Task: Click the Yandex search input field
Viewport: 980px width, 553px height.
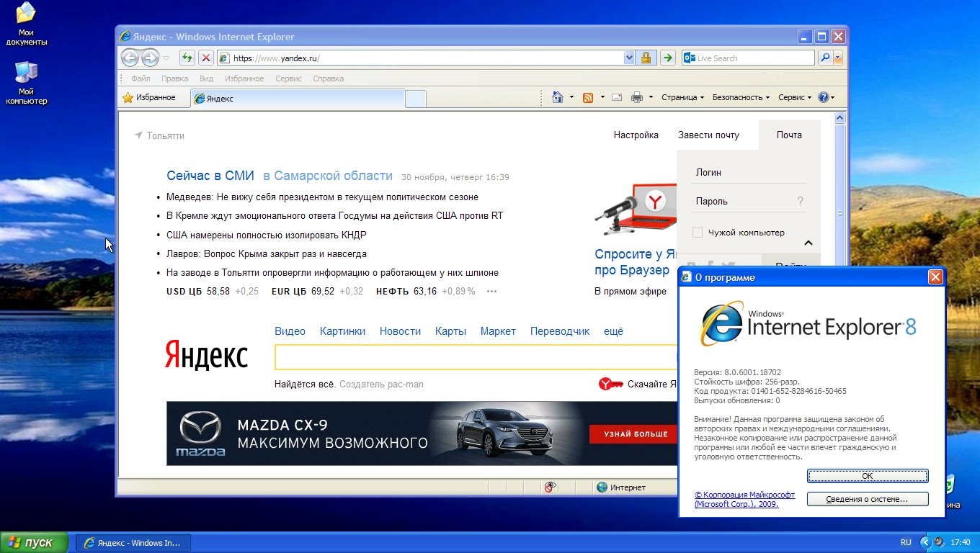Action: point(476,357)
